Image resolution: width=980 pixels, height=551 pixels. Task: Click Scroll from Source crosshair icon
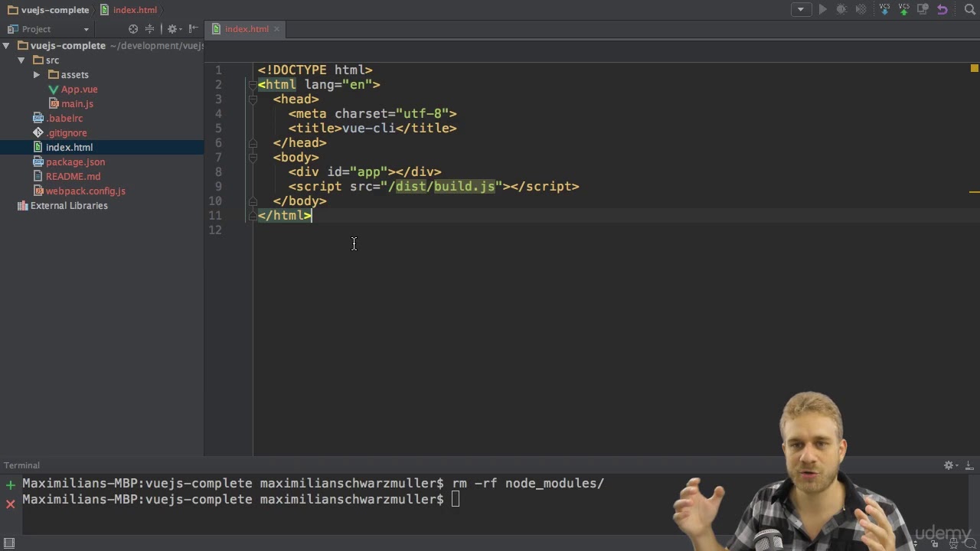(133, 29)
